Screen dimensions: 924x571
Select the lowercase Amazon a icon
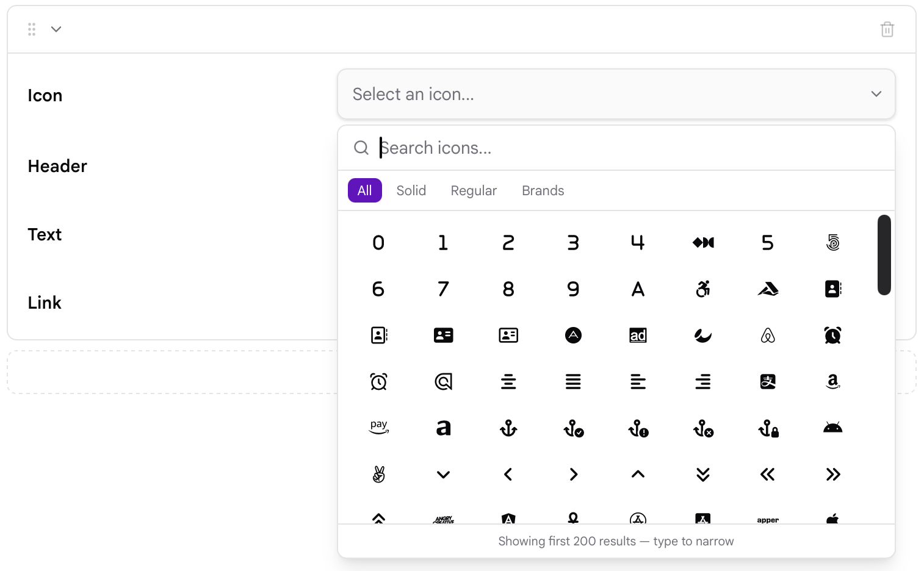click(444, 428)
